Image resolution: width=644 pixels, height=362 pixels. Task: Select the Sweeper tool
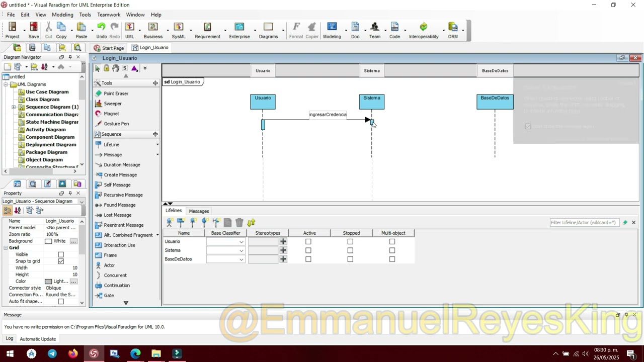tap(113, 104)
